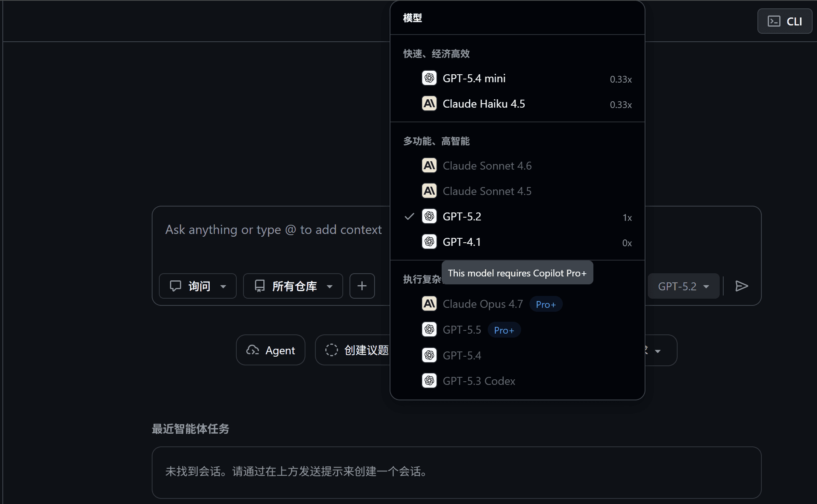Choose Claude Opus 4.7 menu entry
Image resolution: width=817 pixels, height=504 pixels.
[517, 304]
